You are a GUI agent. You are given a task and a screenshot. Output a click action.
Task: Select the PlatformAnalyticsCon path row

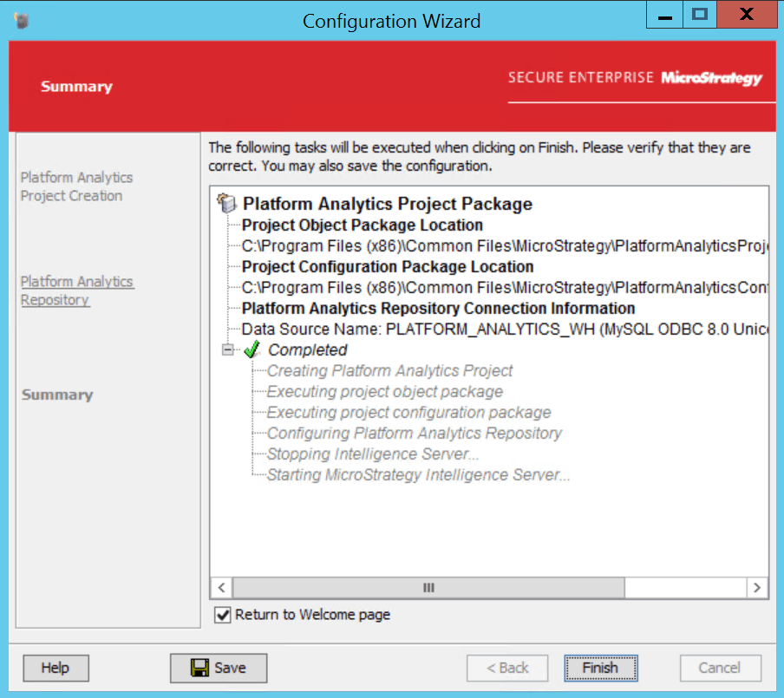point(505,288)
